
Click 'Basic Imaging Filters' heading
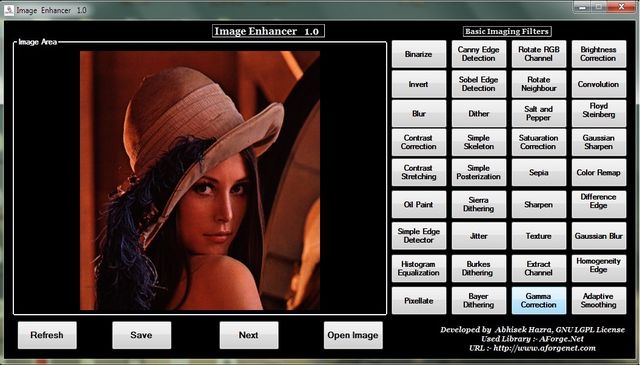click(507, 31)
